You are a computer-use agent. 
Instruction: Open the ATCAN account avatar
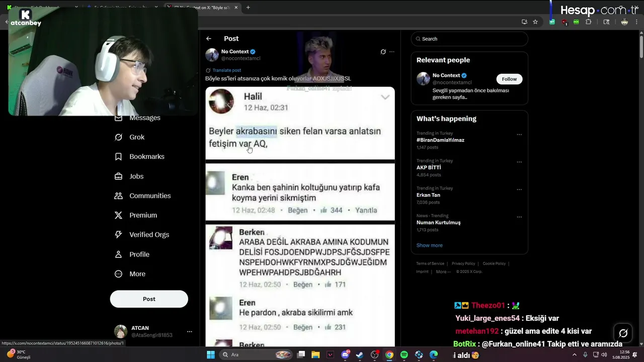121,331
